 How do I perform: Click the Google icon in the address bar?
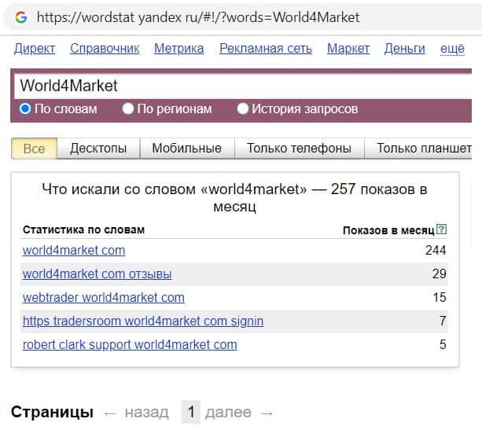(x=20, y=17)
